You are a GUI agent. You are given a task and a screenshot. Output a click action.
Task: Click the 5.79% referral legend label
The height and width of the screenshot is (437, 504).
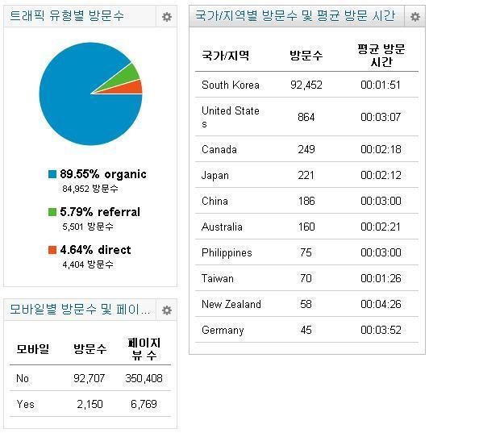coord(100,212)
